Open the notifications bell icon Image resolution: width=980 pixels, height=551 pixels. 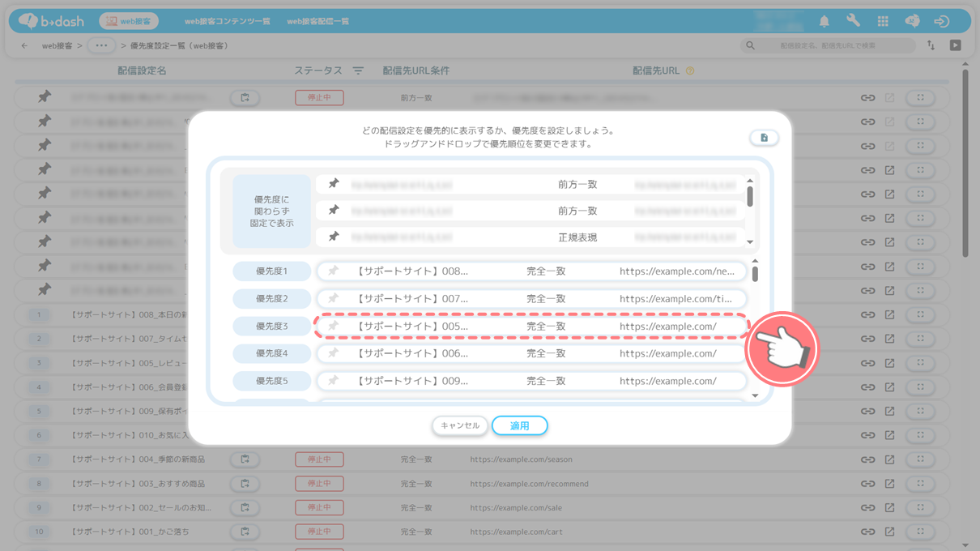(x=824, y=21)
